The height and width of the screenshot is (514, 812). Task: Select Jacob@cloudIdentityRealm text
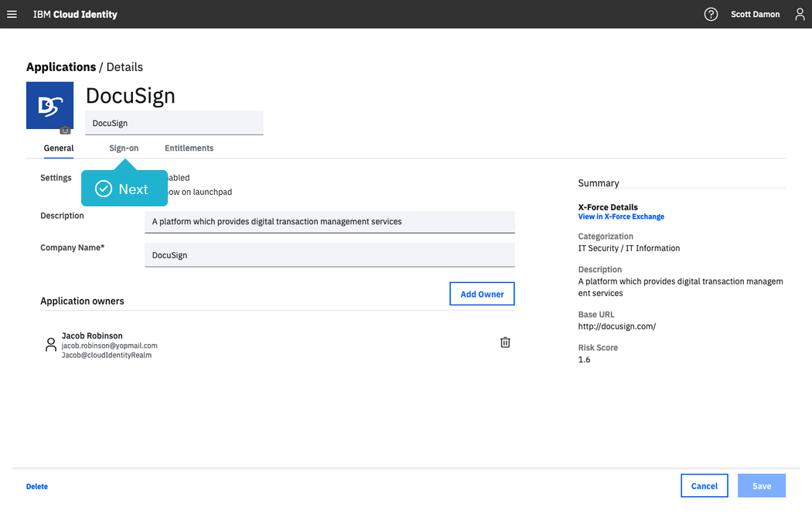coord(107,355)
